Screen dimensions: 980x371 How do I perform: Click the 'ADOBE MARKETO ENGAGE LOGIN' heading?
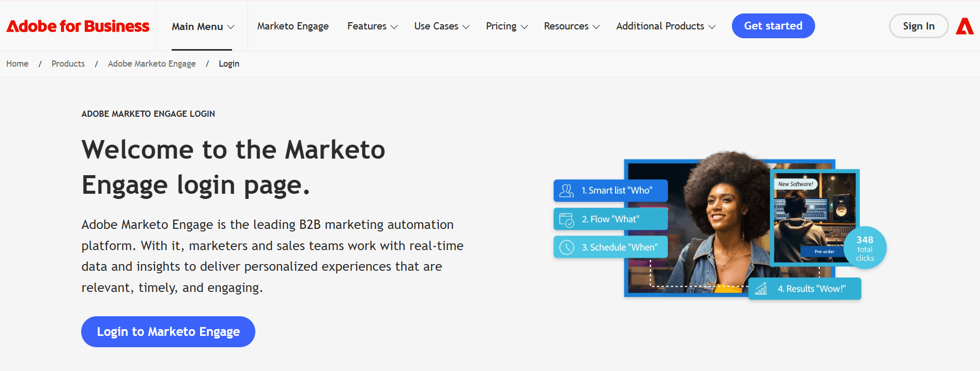148,114
